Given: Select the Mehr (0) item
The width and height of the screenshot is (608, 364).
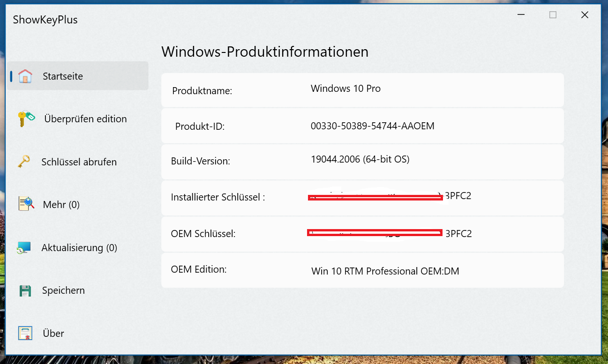Looking at the screenshot, I should (78, 205).
